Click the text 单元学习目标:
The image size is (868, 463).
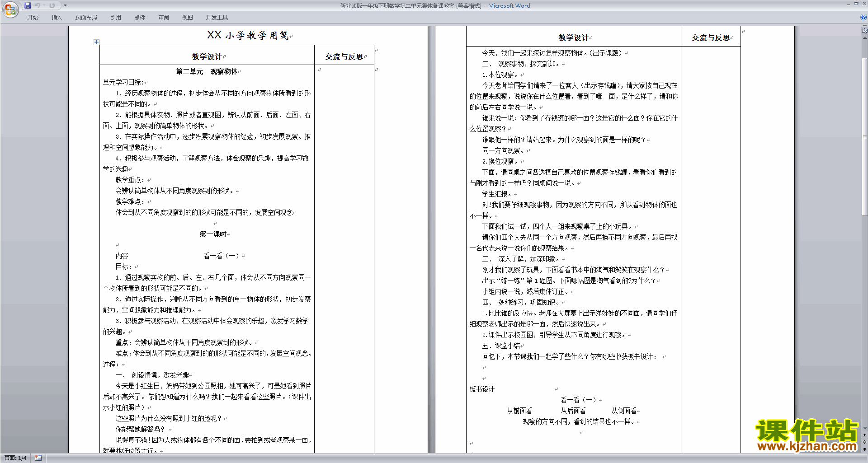click(x=123, y=82)
